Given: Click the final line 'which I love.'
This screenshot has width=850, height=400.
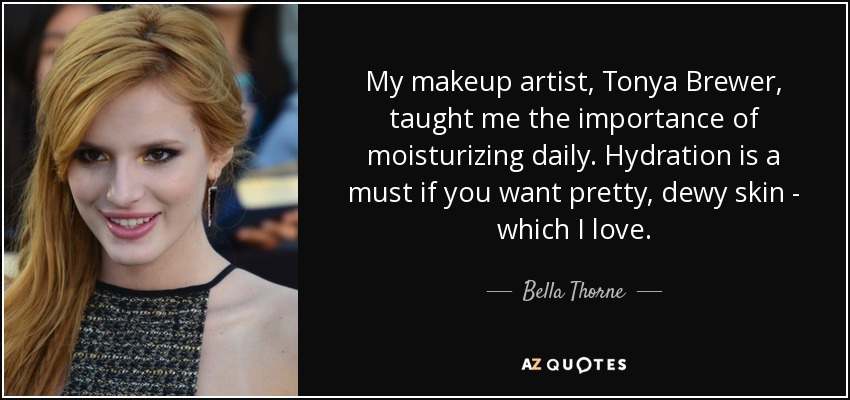Looking at the screenshot, I should 574,230.
